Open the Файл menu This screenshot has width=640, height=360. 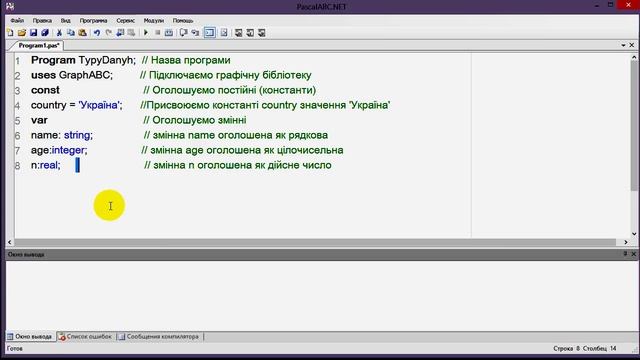tap(17, 20)
